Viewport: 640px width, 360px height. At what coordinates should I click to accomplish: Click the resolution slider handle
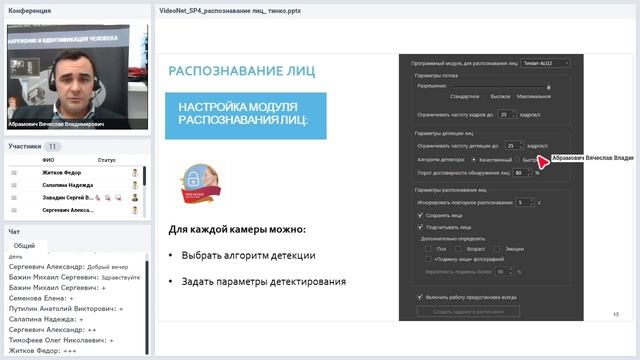click(549, 87)
